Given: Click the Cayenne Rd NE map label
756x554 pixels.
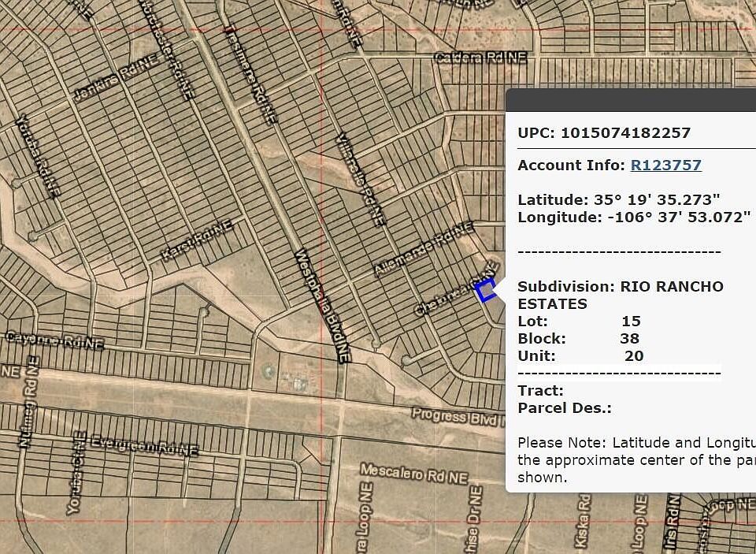Looking at the screenshot, I should pyautogui.click(x=54, y=340).
